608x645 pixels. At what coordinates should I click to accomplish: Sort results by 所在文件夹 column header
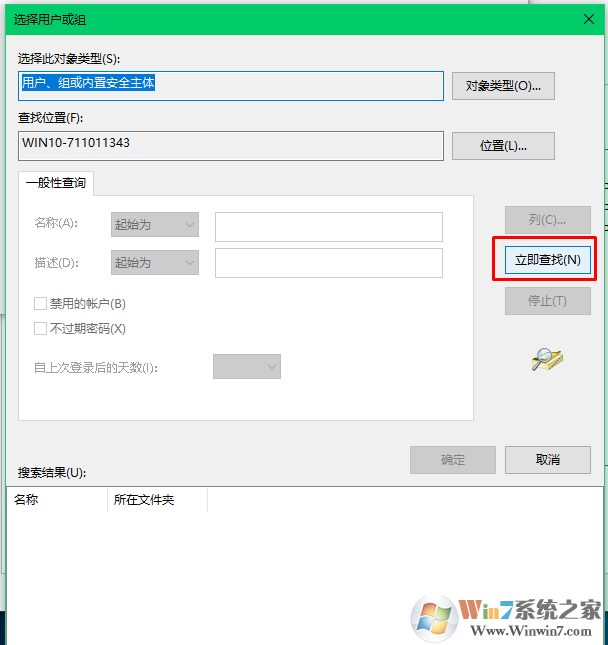pyautogui.click(x=158, y=500)
